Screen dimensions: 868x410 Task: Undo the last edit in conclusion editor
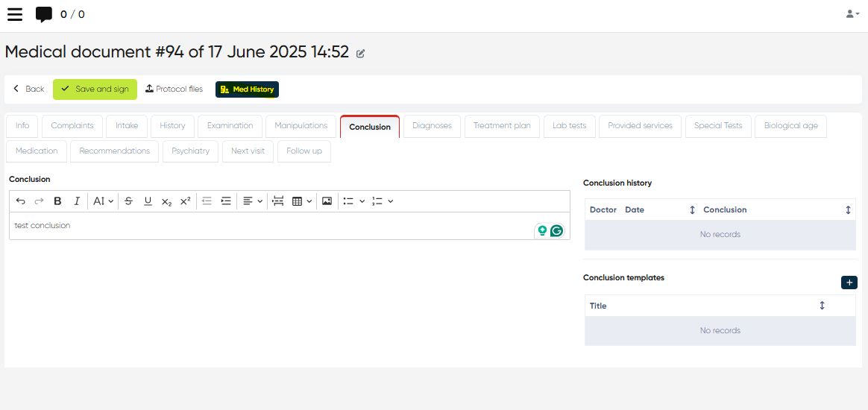(x=20, y=201)
